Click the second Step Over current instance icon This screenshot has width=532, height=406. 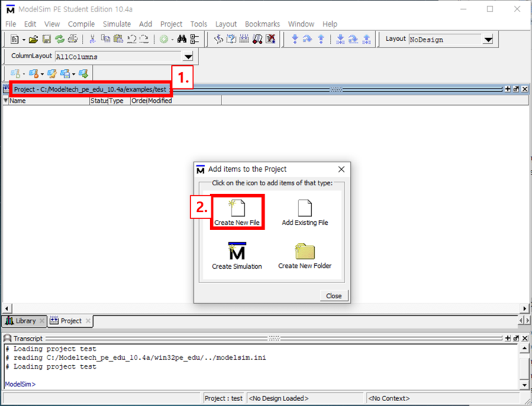pyautogui.click(x=353, y=40)
